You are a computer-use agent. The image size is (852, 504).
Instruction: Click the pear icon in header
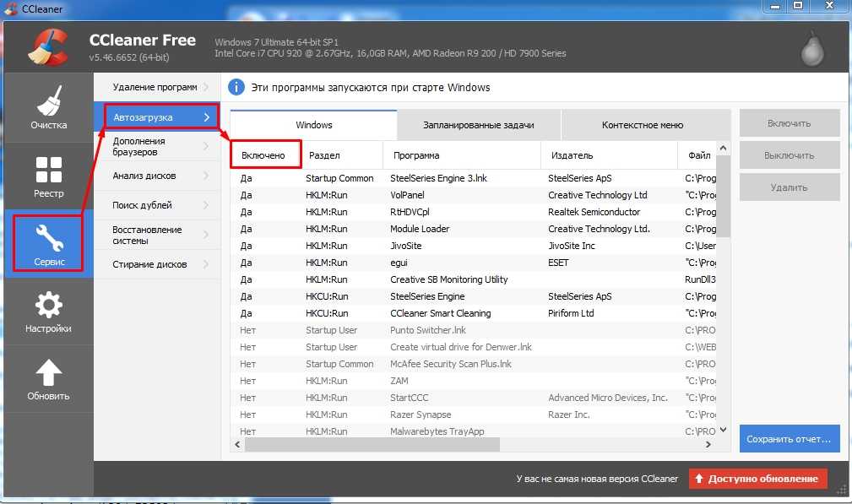click(812, 50)
